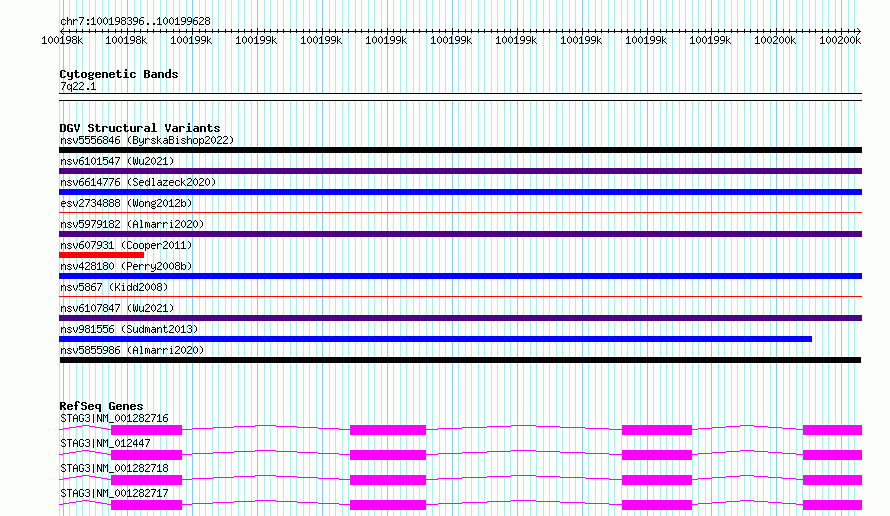The image size is (890, 516).
Task: Open the nsv5556846 (ByrskaBishop2022) label
Action: pos(147,140)
